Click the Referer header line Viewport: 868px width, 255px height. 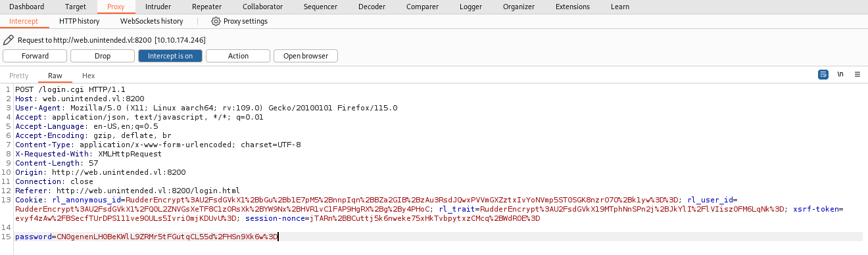point(128,191)
